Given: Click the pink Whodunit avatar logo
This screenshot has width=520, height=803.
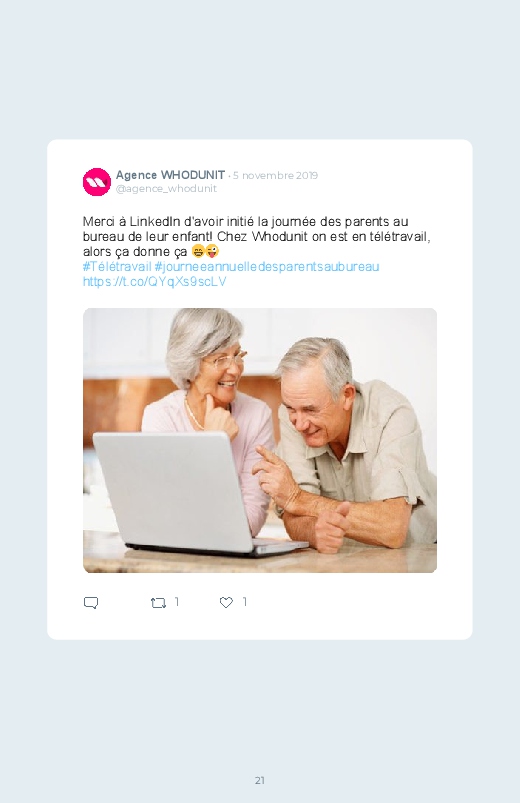Looking at the screenshot, I should click(97, 182).
